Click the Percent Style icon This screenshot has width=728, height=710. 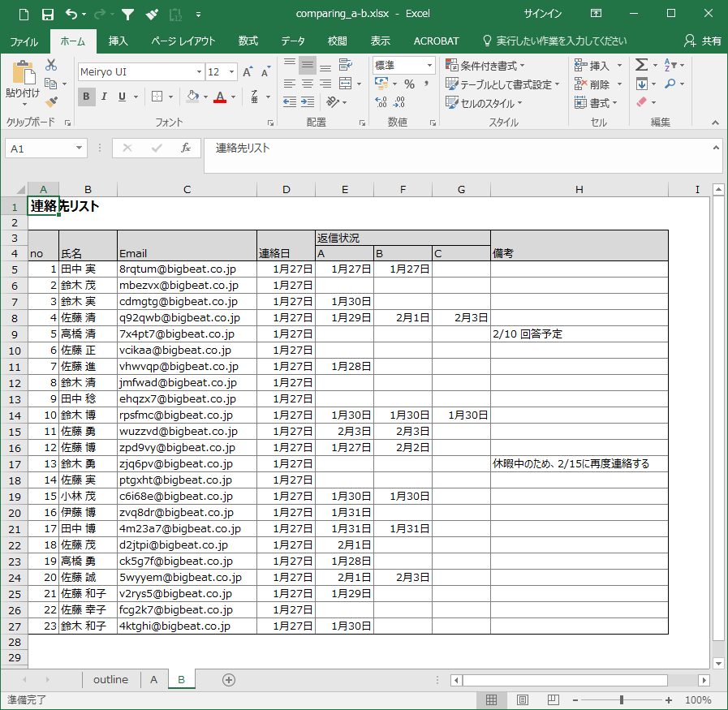409,84
